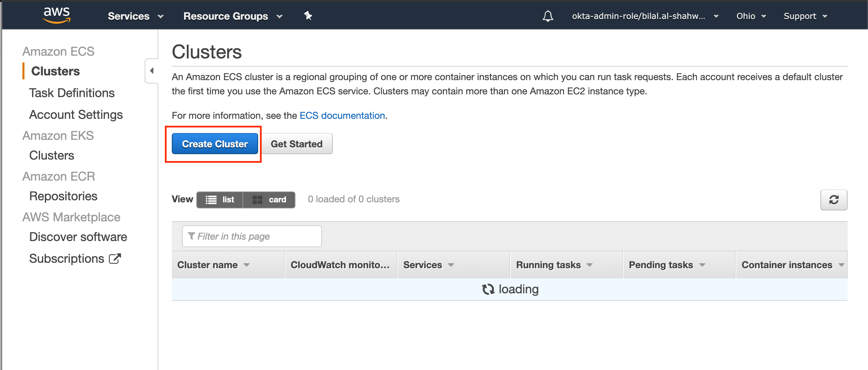Open the ECS documentation link
868x370 pixels.
342,115
